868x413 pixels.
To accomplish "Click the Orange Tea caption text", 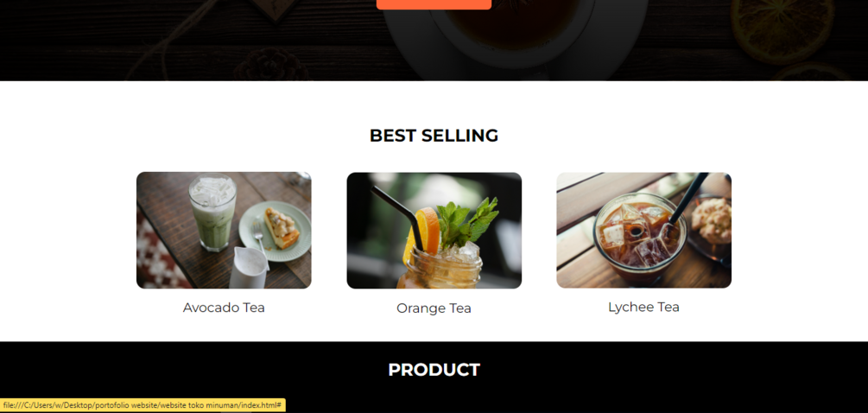I will pyautogui.click(x=434, y=308).
